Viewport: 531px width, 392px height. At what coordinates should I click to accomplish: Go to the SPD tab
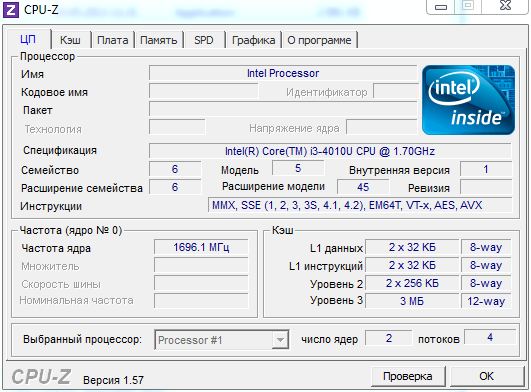tap(204, 40)
